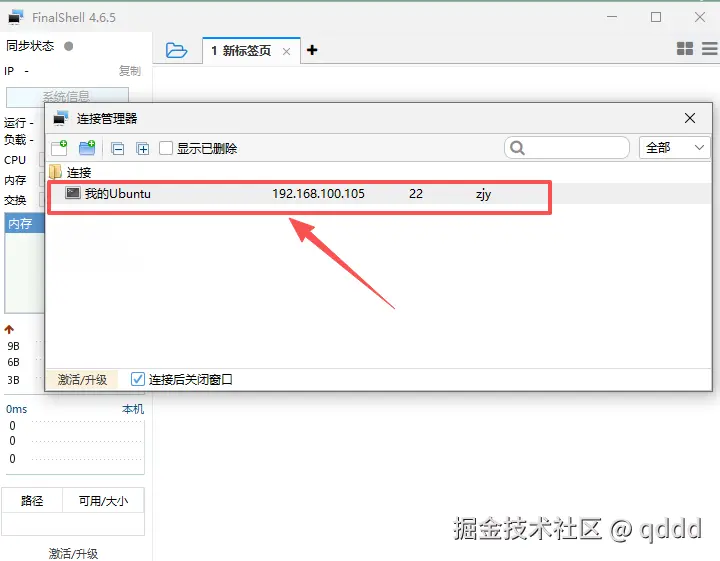Click the FinalShell app icon in title bar
Viewport: 720px width, 561px height.
[x=16, y=17]
